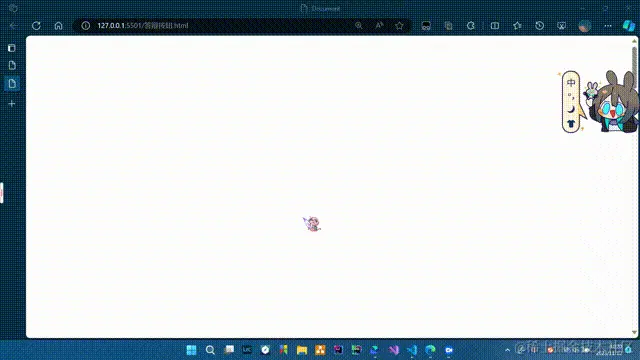640x360 pixels.
Task: Add this page to favorites with the star
Action: tap(399, 26)
